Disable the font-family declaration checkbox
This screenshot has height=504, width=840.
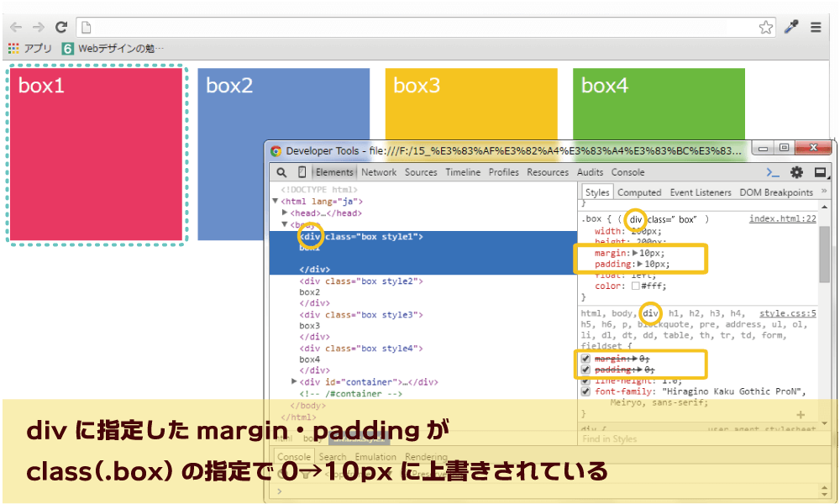586,391
